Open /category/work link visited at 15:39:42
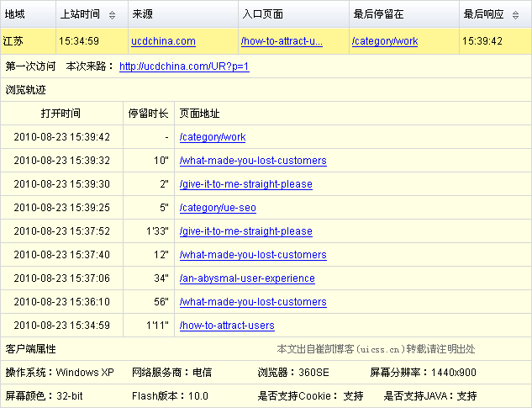 point(212,137)
